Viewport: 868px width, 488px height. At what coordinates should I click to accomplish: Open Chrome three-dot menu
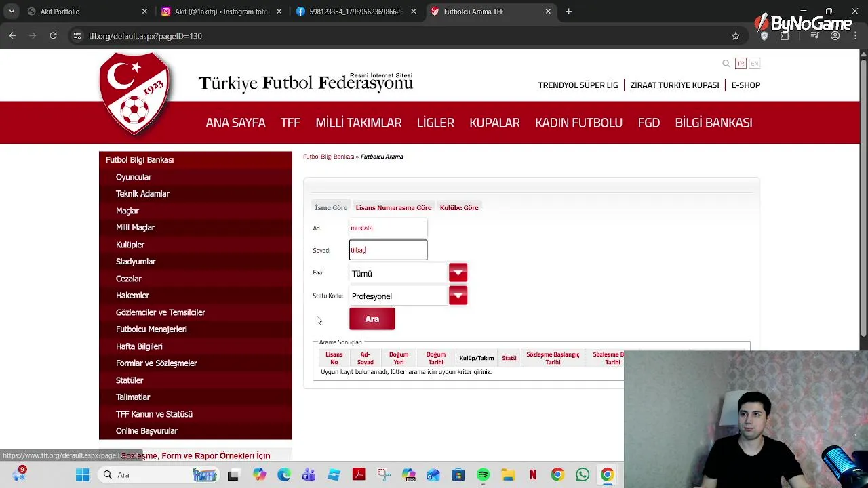click(x=854, y=36)
